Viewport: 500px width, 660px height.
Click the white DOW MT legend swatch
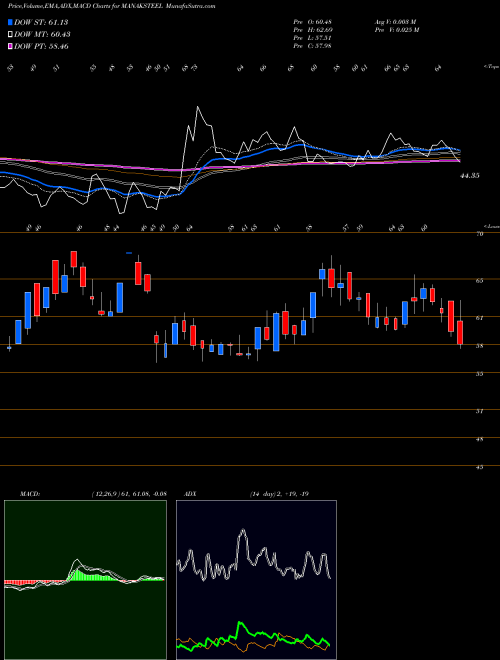tap(10, 35)
